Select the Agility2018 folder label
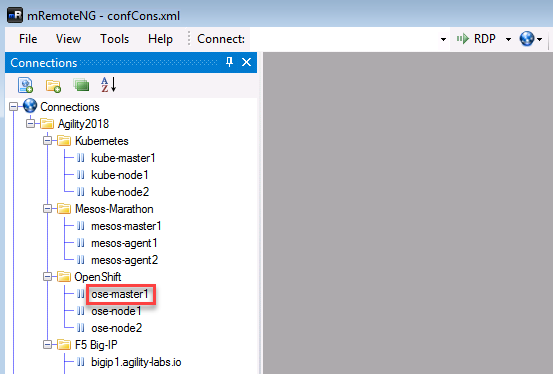The height and width of the screenshot is (374, 553). point(83,124)
